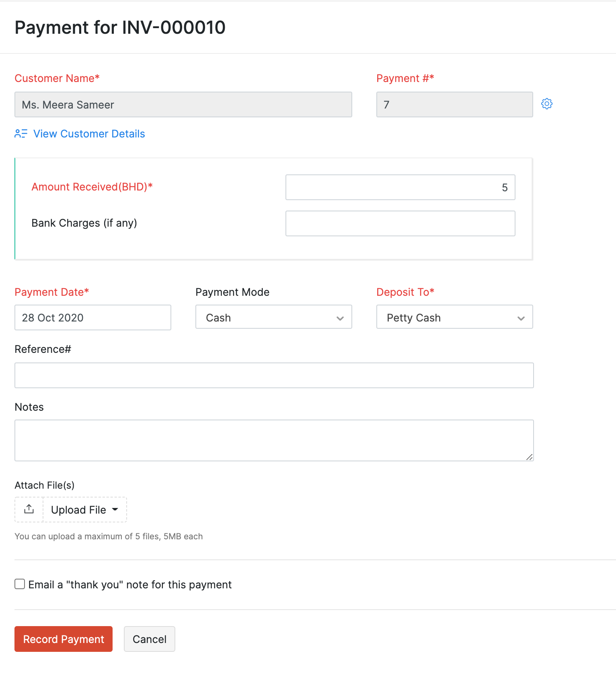
Task: Open the Payment Date field
Action: [93, 317]
